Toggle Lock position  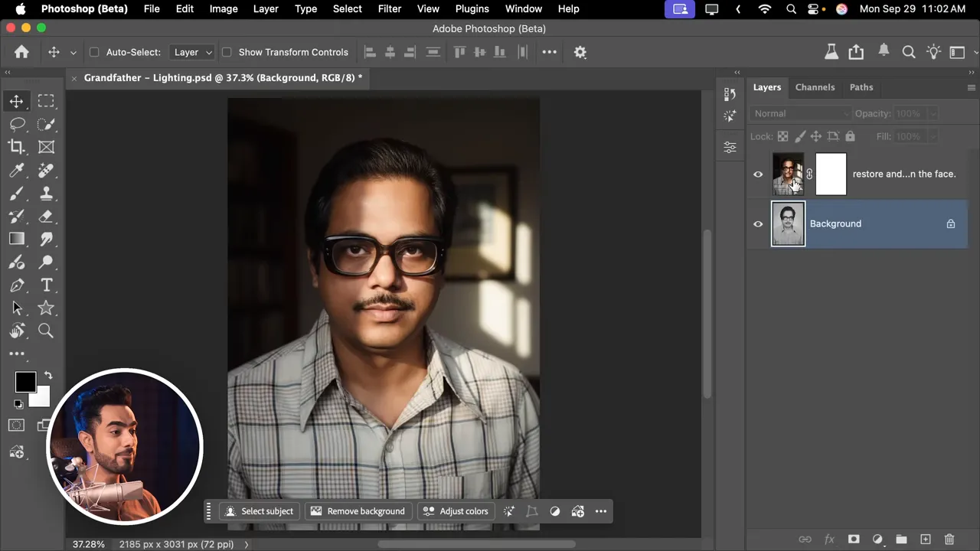pyautogui.click(x=815, y=136)
